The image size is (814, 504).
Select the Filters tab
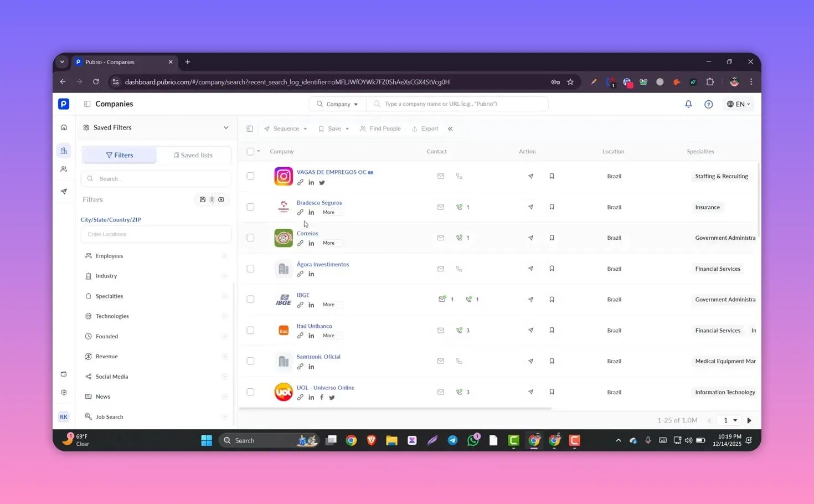120,156
